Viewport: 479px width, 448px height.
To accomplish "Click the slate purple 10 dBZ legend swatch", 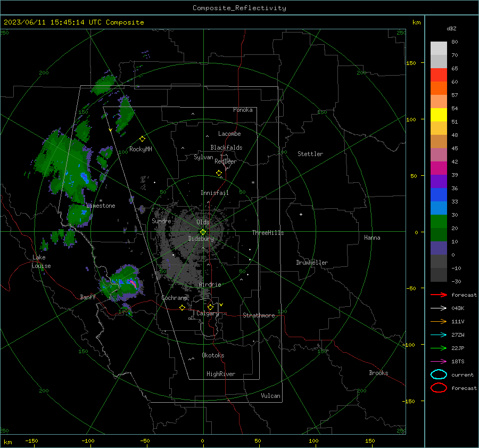I will tap(439, 248).
